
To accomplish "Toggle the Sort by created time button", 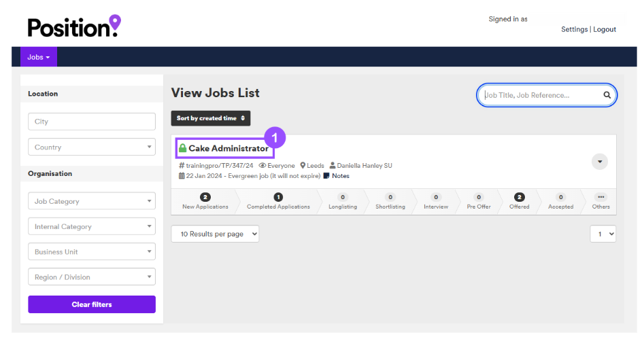I will [x=211, y=118].
